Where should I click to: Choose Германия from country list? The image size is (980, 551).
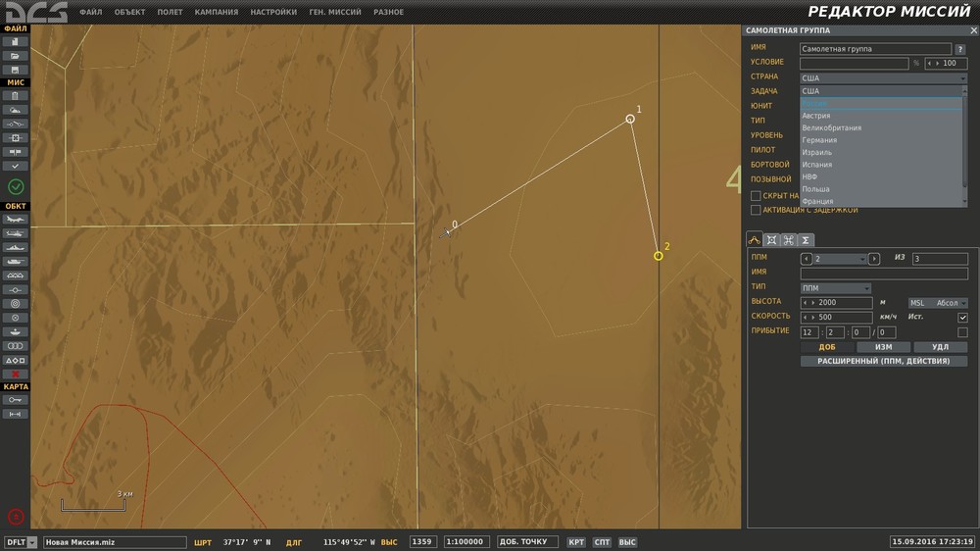tap(819, 140)
